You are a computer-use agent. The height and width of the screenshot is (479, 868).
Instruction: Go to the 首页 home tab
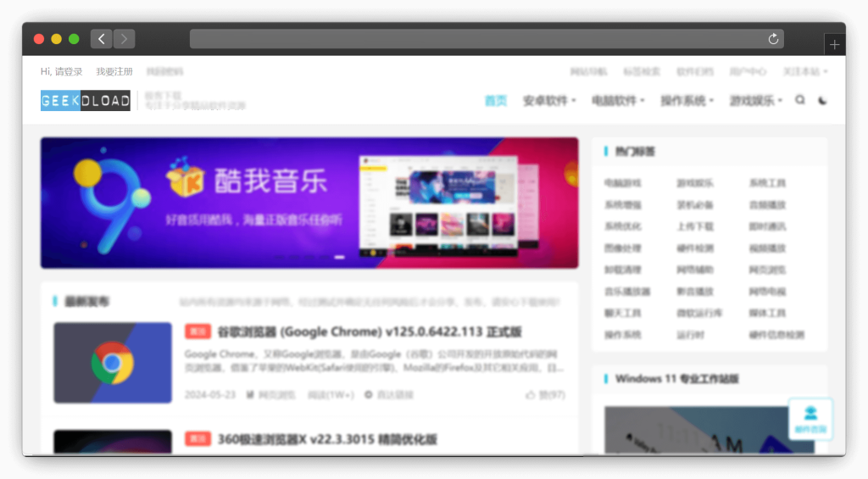(x=495, y=101)
